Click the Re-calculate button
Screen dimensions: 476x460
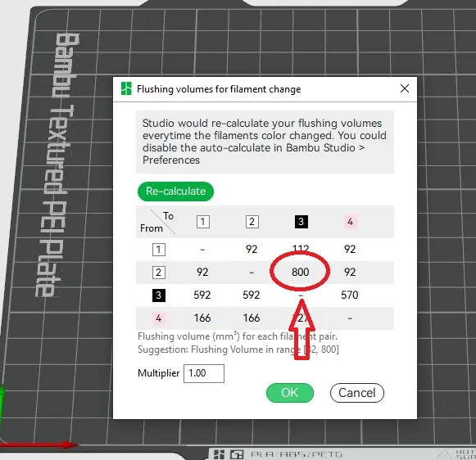click(x=175, y=192)
